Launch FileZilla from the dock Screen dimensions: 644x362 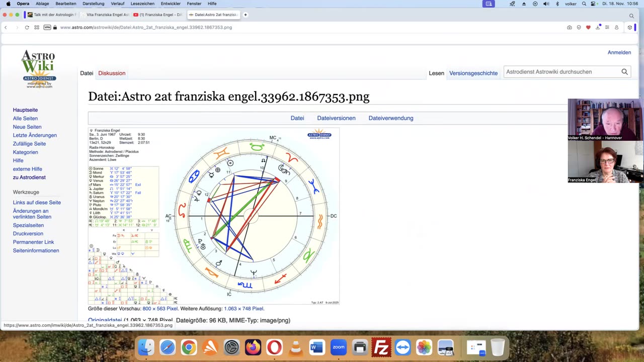(x=381, y=347)
